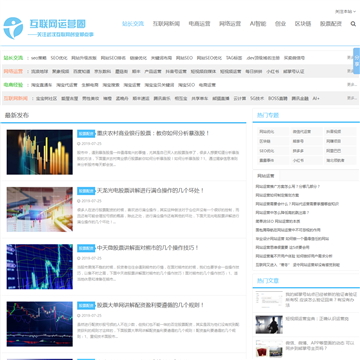The height and width of the screenshot is (360, 360).
Task: Open 小红书 topic in 热门专题
Action: point(306,161)
